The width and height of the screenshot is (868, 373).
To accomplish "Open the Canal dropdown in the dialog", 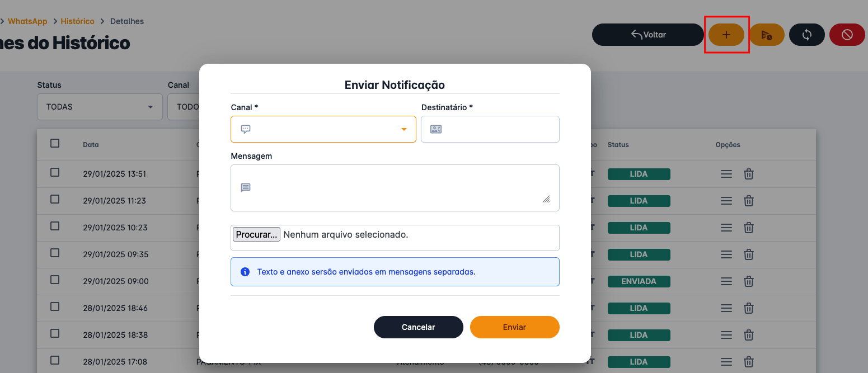I will point(323,129).
